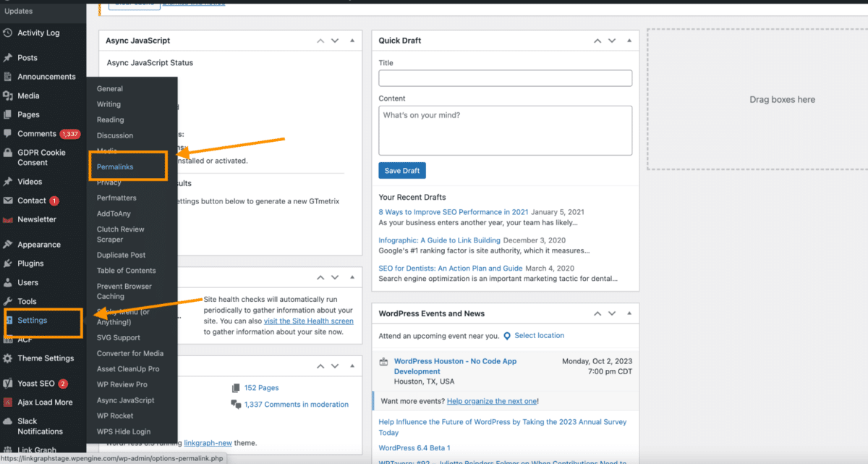This screenshot has height=464, width=868.
Task: Open 8 Ways to Improve SEO Performance draft
Action: (454, 212)
